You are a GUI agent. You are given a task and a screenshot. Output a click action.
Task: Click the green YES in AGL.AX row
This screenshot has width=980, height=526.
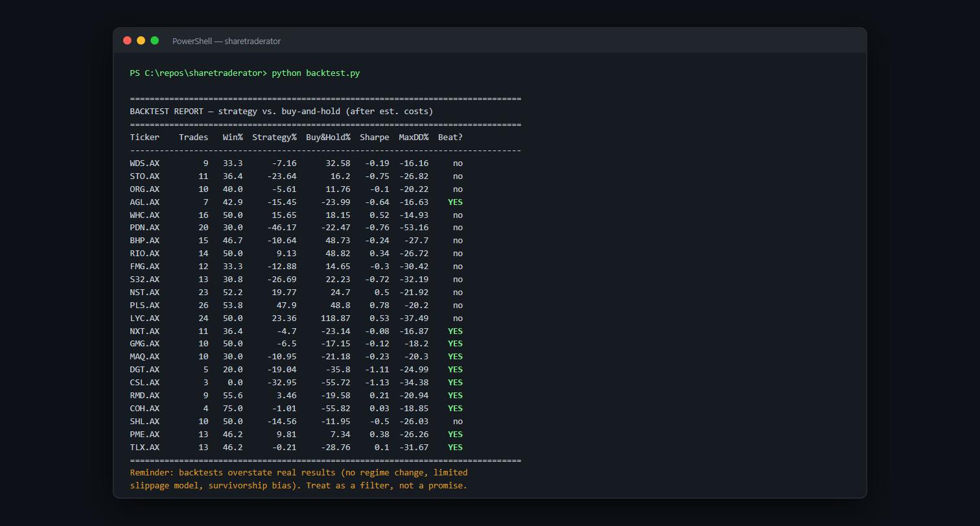click(x=455, y=202)
